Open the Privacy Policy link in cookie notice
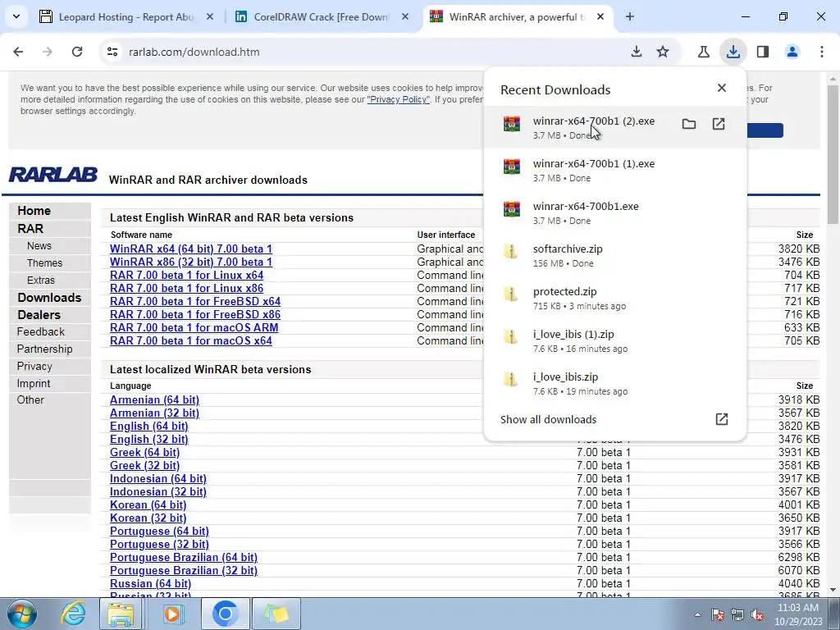The width and height of the screenshot is (840, 630). 398,99
